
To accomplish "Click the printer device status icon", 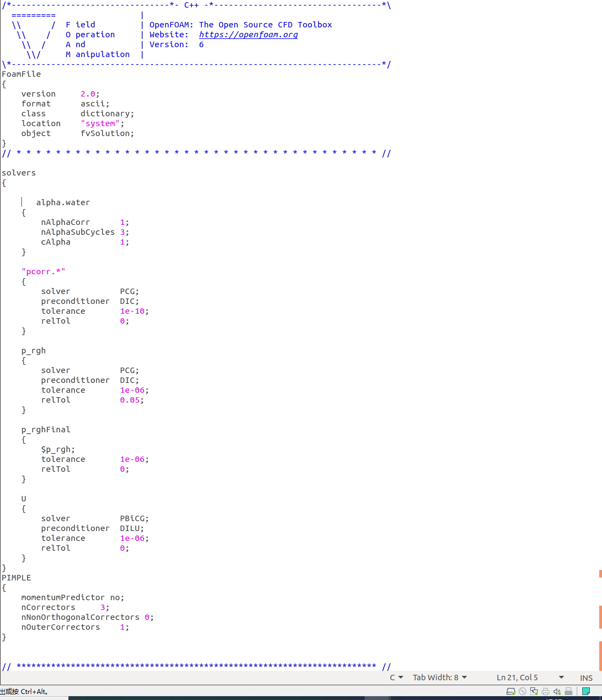I will (546, 691).
